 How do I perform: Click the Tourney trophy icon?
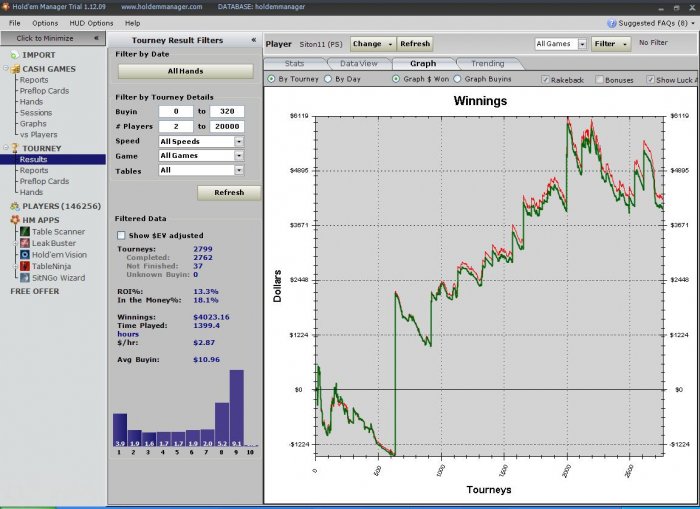(15, 148)
